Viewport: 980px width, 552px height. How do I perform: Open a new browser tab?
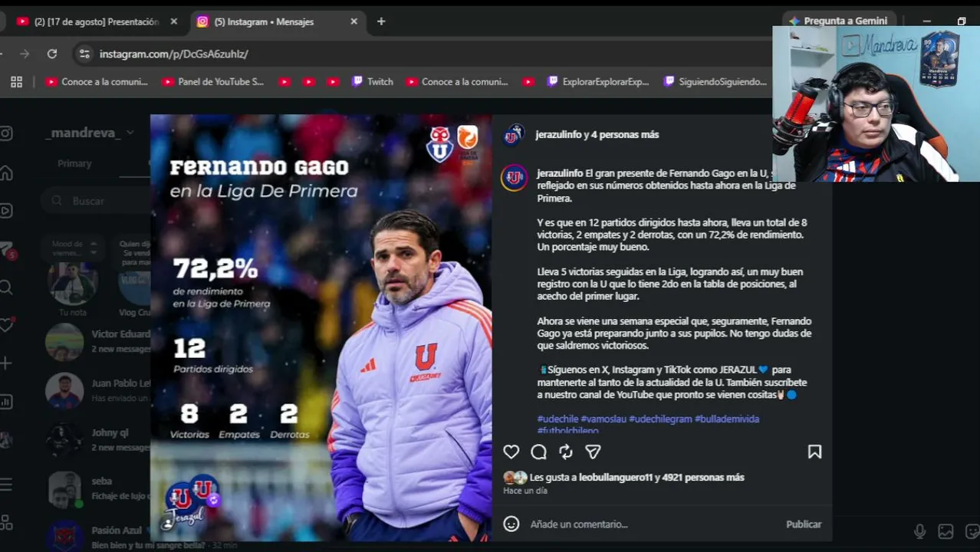[381, 21]
